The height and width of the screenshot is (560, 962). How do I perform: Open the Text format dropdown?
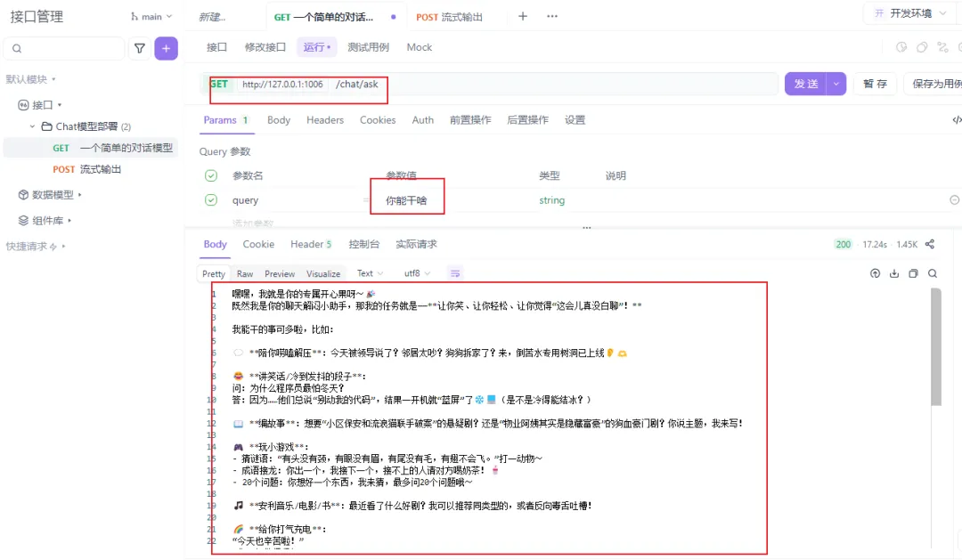tap(370, 273)
